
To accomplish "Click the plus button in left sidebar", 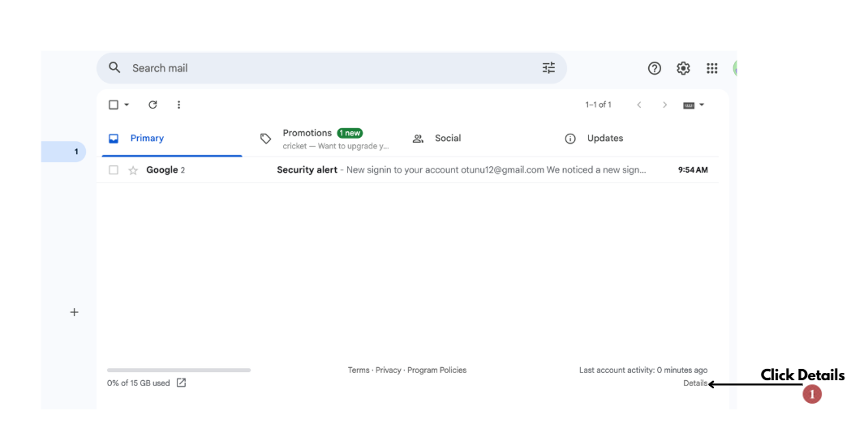I will pos(74,312).
